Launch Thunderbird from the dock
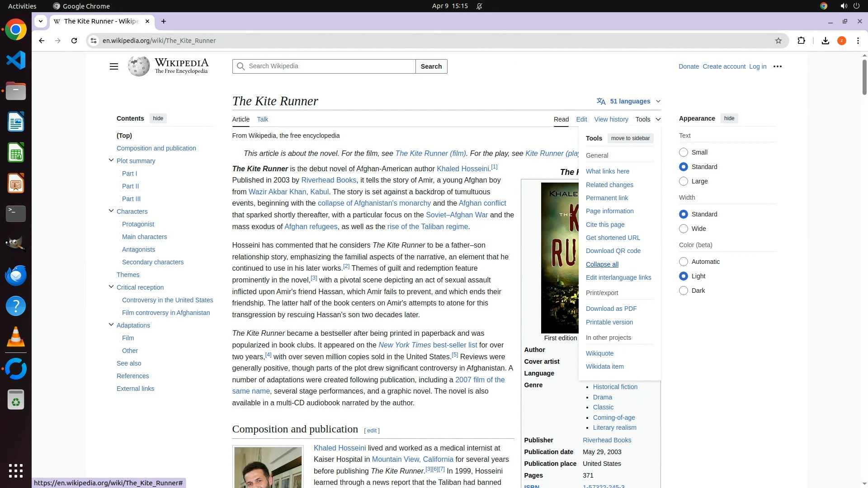Screen dimensions: 868x488 point(16,275)
